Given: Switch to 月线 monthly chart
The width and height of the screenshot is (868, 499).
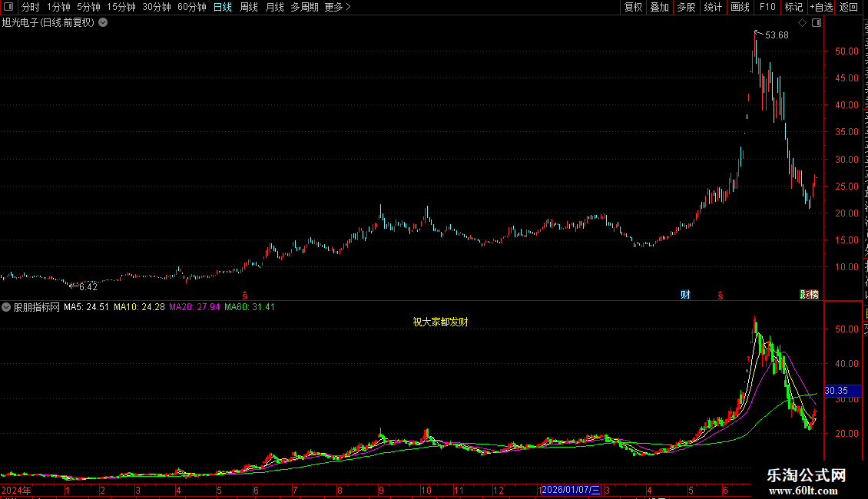Looking at the screenshot, I should [274, 7].
